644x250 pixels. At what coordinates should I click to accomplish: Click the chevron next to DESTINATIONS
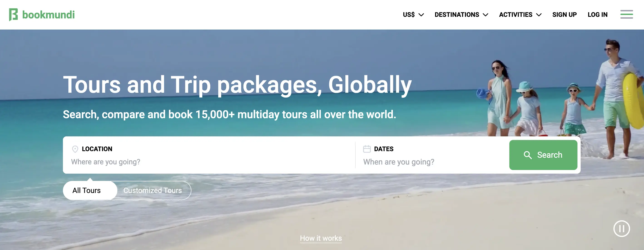tap(485, 15)
